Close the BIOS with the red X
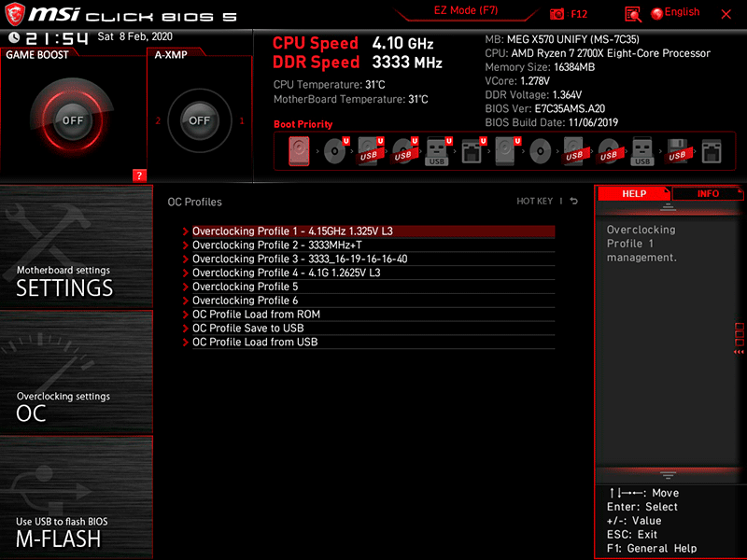This screenshot has width=747, height=560. pos(726,14)
